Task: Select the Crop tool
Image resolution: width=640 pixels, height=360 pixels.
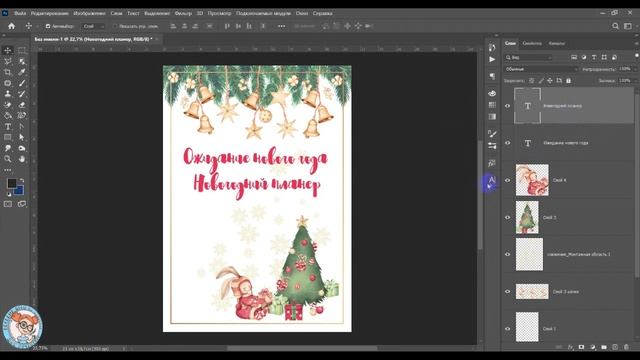Action: click(x=8, y=72)
